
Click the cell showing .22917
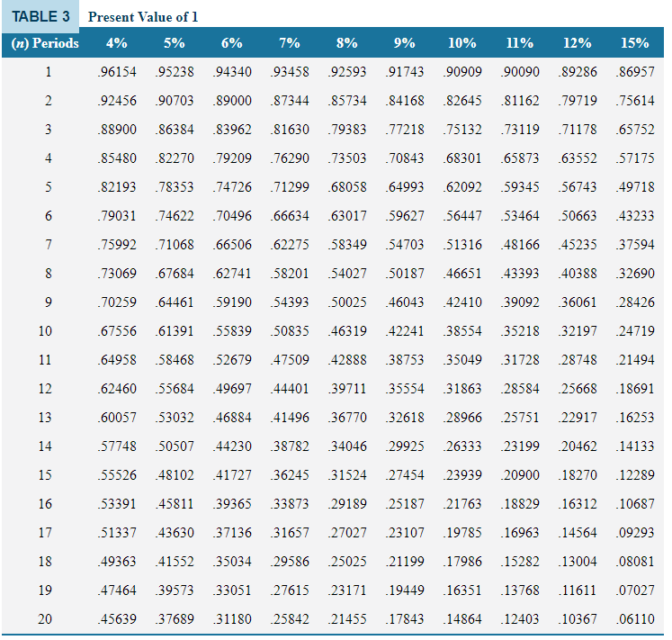[x=578, y=418]
